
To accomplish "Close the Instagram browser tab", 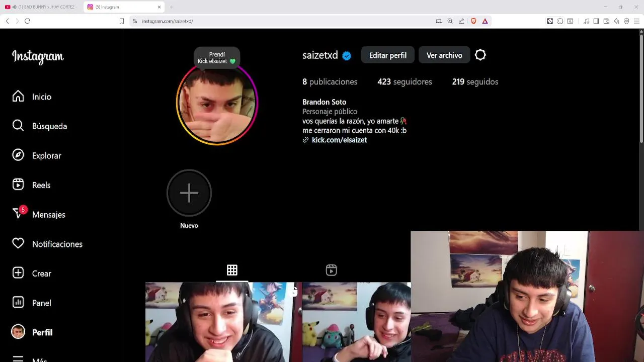I will tap(159, 7).
